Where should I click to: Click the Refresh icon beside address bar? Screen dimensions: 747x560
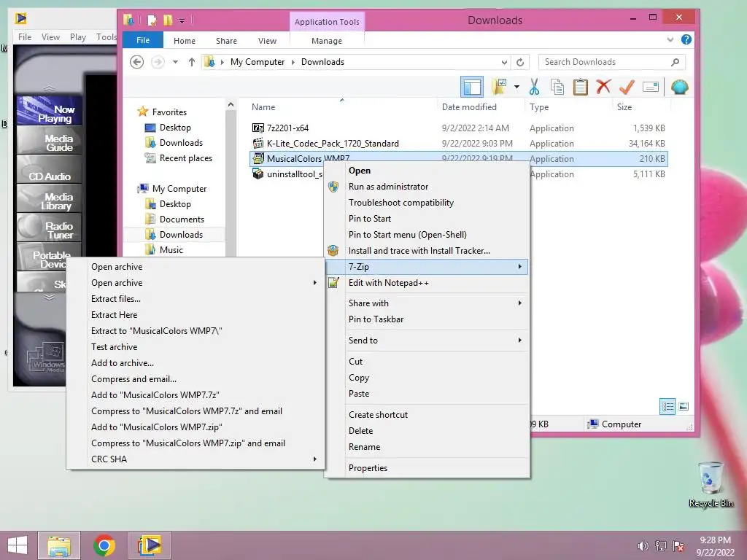click(x=520, y=63)
